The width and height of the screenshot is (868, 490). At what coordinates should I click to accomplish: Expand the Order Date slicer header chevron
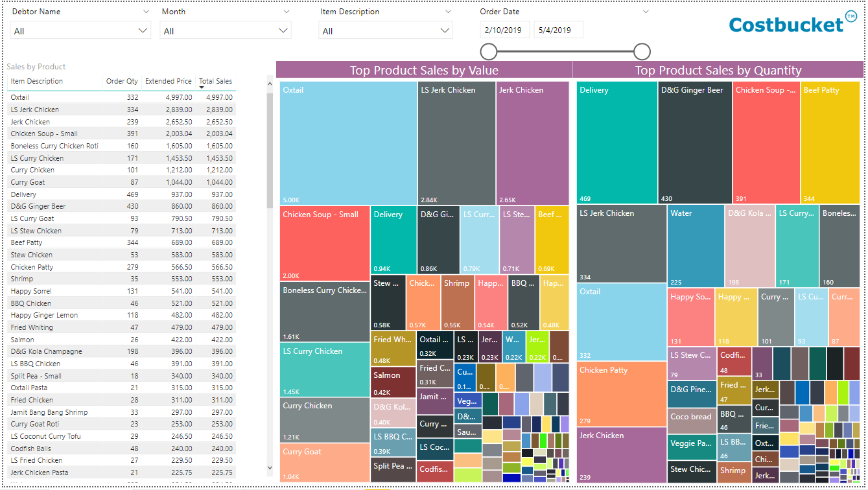[x=645, y=12]
